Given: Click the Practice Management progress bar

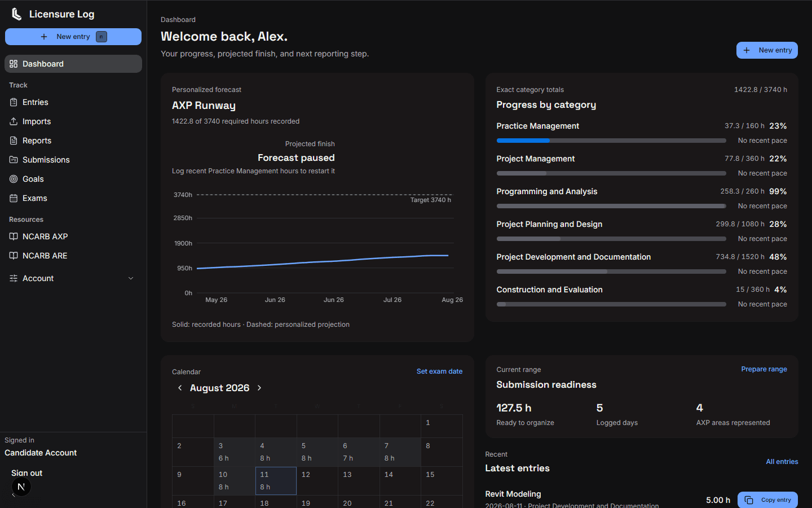Looking at the screenshot, I should pyautogui.click(x=611, y=141).
